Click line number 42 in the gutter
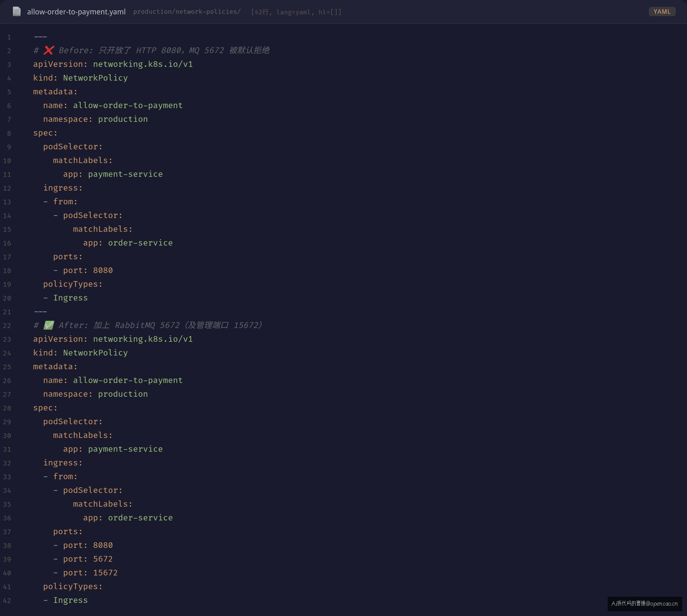 7,601
